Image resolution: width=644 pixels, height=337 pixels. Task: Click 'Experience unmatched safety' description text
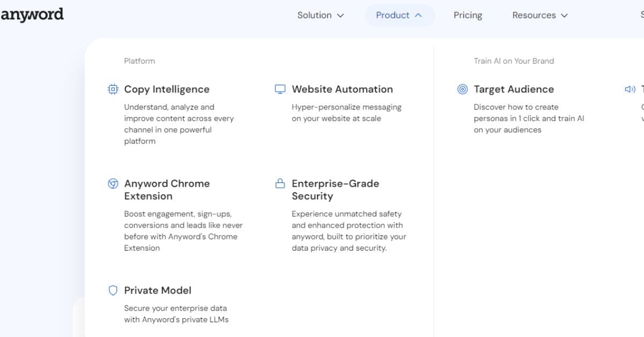coord(349,231)
